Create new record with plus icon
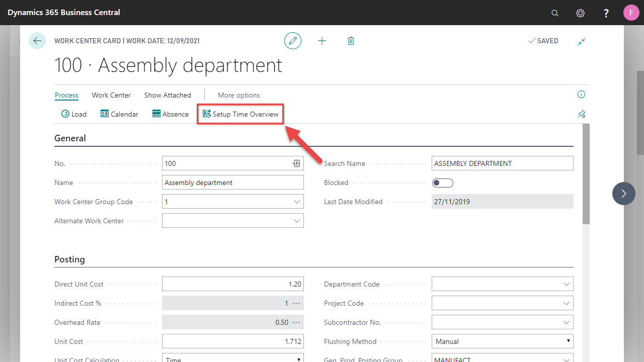644x362 pixels. click(322, 41)
